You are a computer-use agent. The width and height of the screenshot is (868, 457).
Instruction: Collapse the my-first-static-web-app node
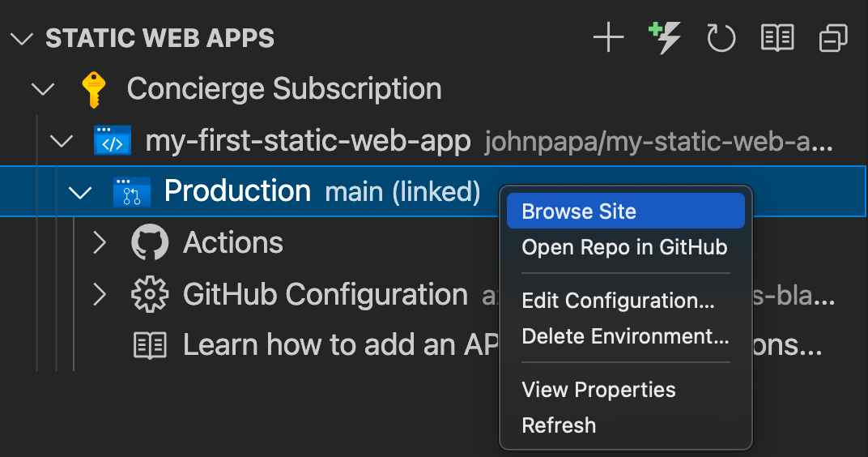click(x=62, y=141)
